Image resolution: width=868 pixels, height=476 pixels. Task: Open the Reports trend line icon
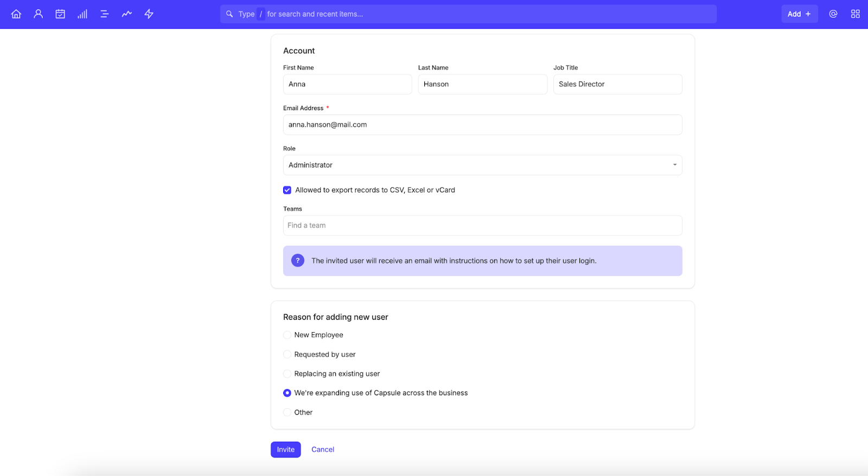click(x=127, y=14)
